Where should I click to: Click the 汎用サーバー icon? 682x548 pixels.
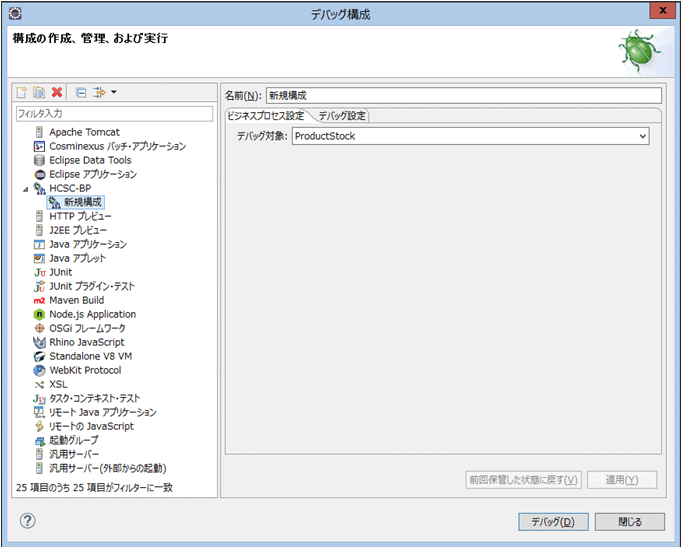[40, 454]
